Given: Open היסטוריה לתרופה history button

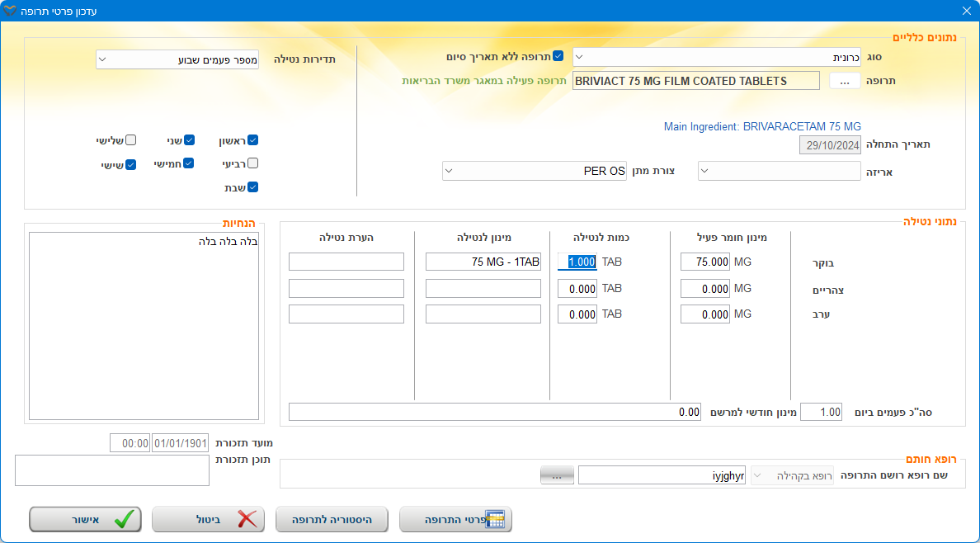Looking at the screenshot, I should [332, 519].
